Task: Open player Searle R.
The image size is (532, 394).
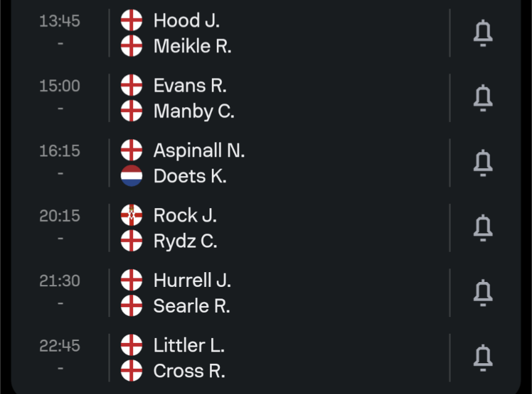Action: [191, 306]
